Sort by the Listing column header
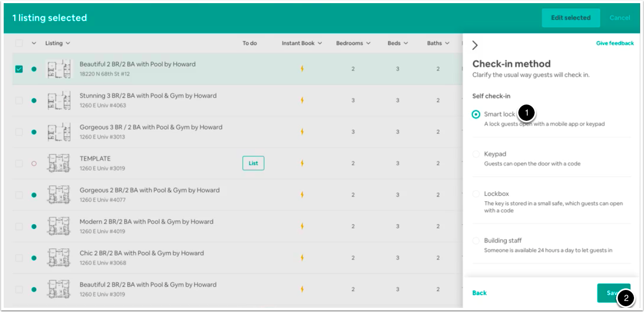 pos(57,43)
